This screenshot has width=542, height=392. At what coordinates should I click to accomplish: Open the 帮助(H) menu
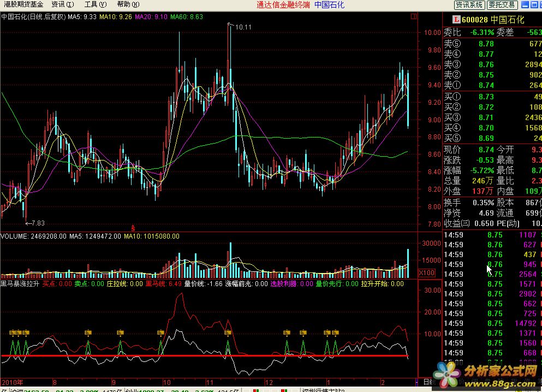point(128,4)
